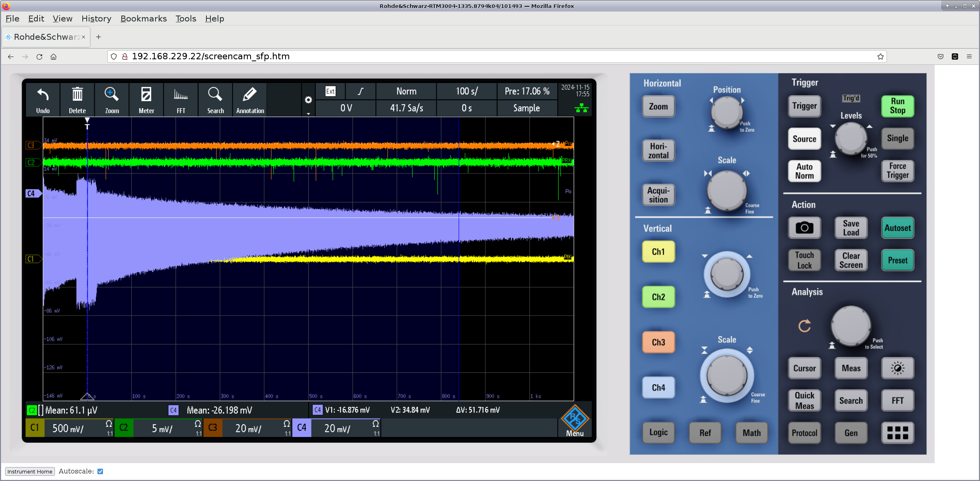The width and height of the screenshot is (980, 481).
Task: Click the horizontal Position knob
Action: pyautogui.click(x=726, y=111)
